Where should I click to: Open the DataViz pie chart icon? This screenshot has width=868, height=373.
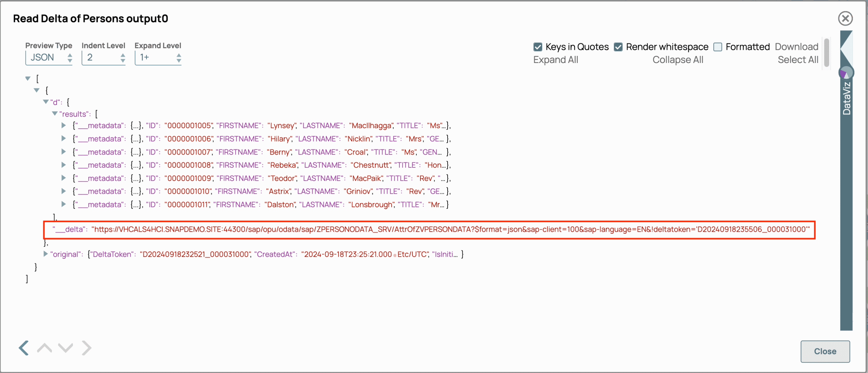846,72
